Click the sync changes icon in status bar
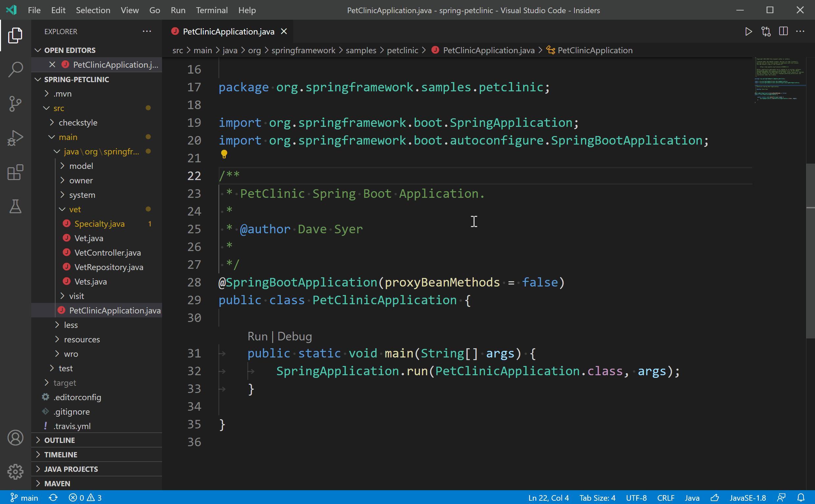 coord(53,497)
